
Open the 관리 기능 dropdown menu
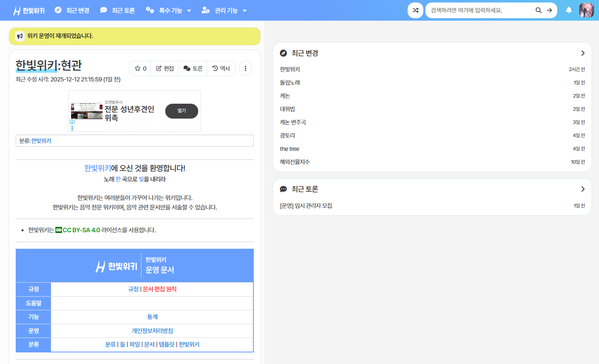[224, 10]
